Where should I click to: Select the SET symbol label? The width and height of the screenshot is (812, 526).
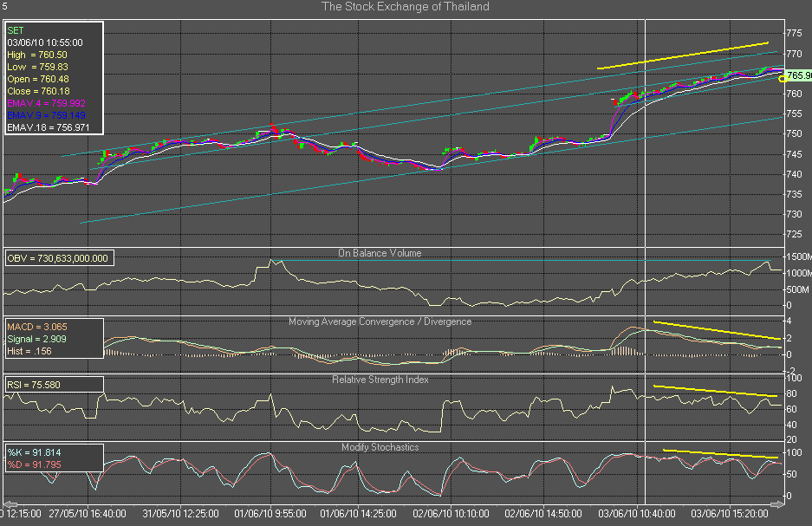click(16, 30)
